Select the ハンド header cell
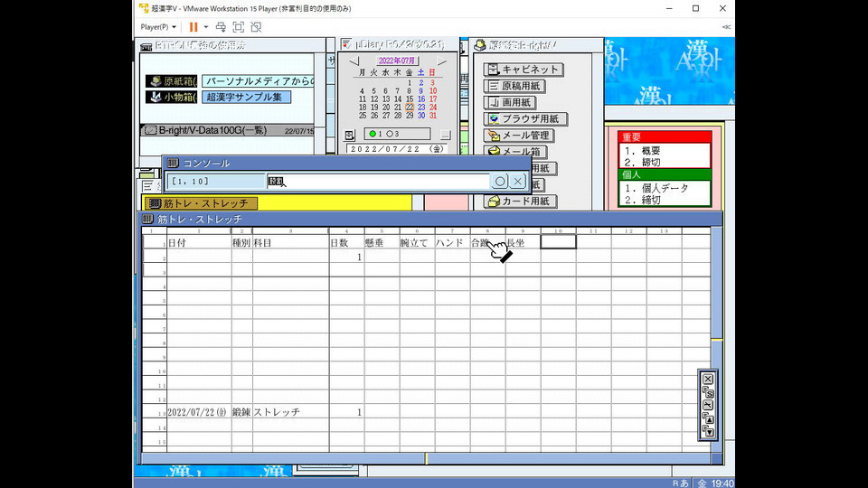Viewport: 868px width, 488px height. tap(453, 242)
